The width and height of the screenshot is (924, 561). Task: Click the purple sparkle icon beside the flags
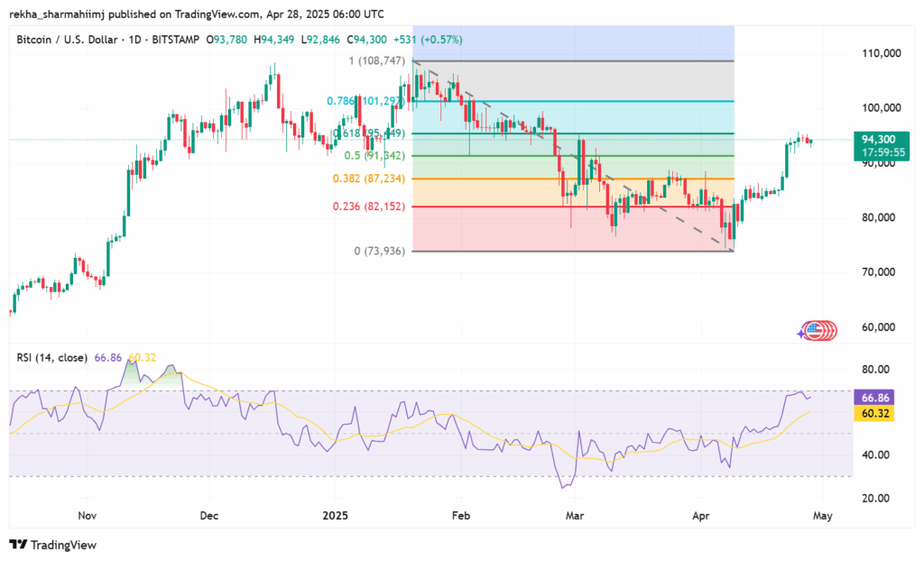[800, 334]
